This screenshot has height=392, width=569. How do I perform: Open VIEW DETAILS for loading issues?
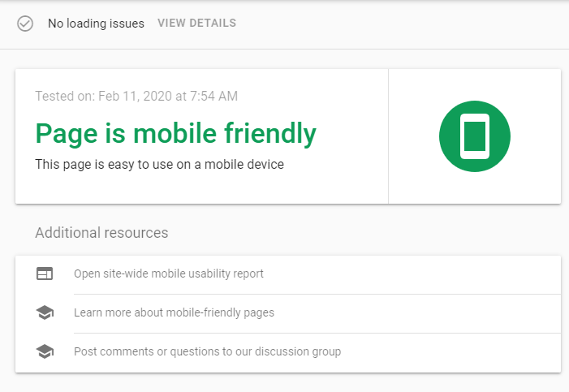[x=196, y=24]
